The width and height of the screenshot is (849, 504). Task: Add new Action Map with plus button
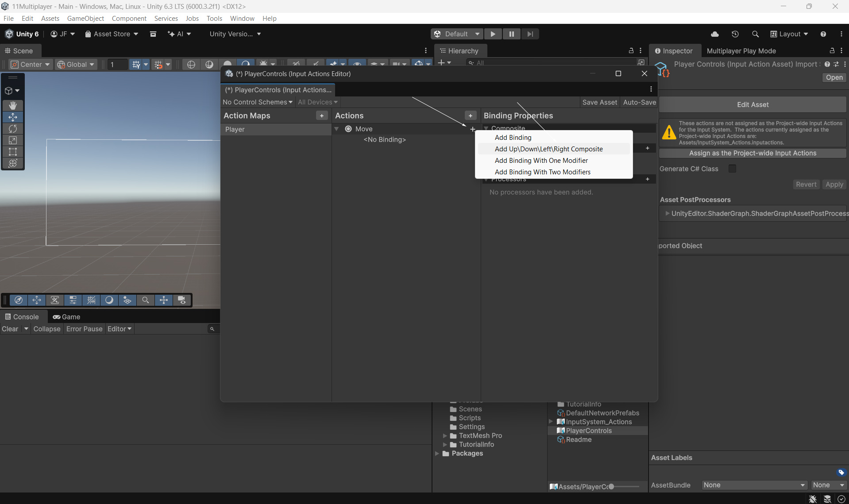[x=322, y=115]
